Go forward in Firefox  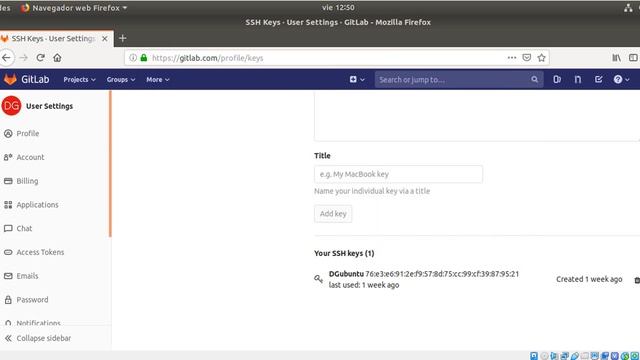click(24, 58)
